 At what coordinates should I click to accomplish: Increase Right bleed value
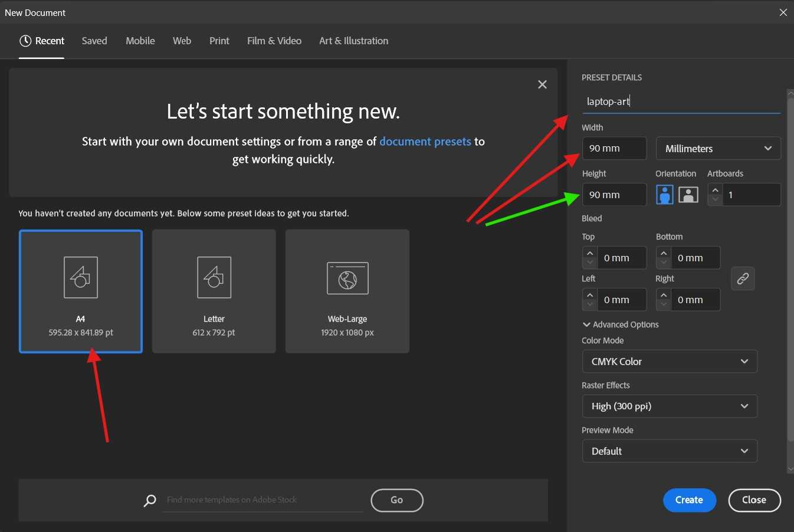[x=664, y=294]
